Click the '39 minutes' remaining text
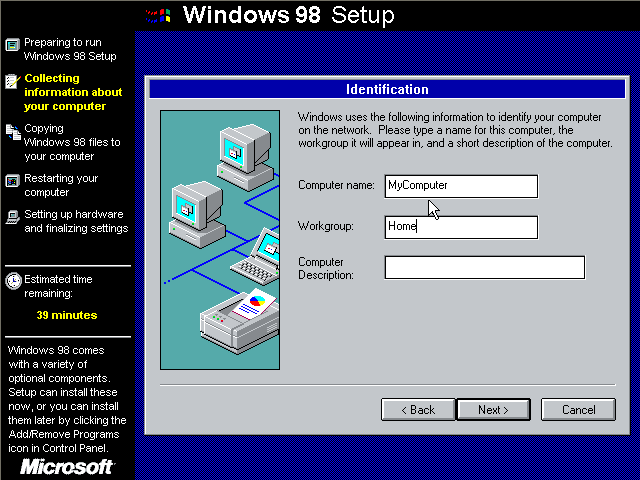The height and width of the screenshot is (480, 640). [67, 315]
